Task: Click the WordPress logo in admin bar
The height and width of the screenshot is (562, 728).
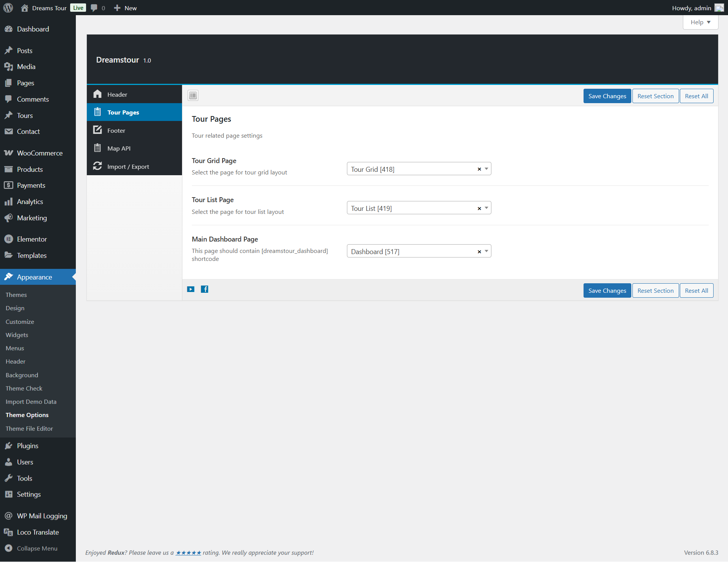Action: (8, 8)
